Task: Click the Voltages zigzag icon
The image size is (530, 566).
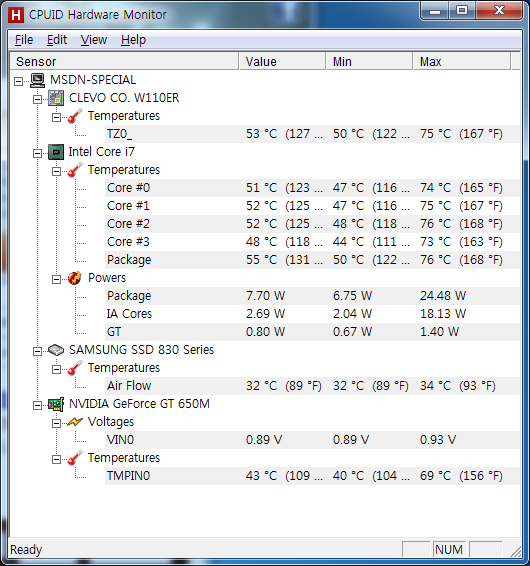Action: 75,422
